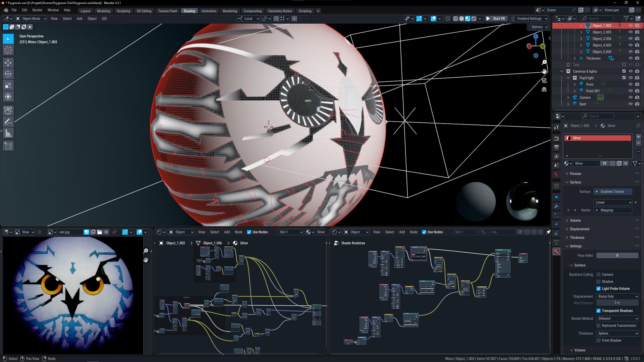Enable Backface Culling Camera checkbox
This screenshot has height=362, width=644.
pos(598,275)
